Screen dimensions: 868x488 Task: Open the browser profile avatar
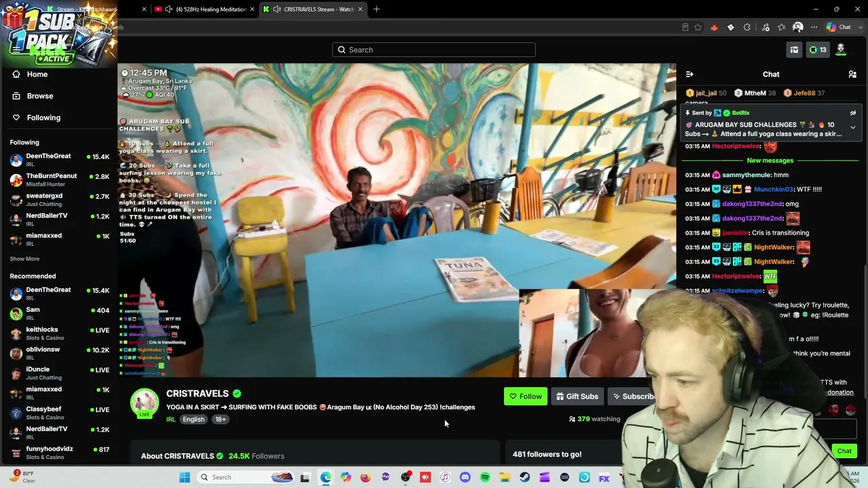coord(798,28)
